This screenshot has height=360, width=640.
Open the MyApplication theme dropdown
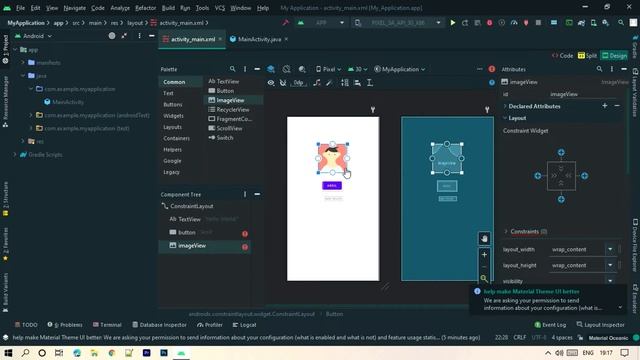click(x=400, y=69)
